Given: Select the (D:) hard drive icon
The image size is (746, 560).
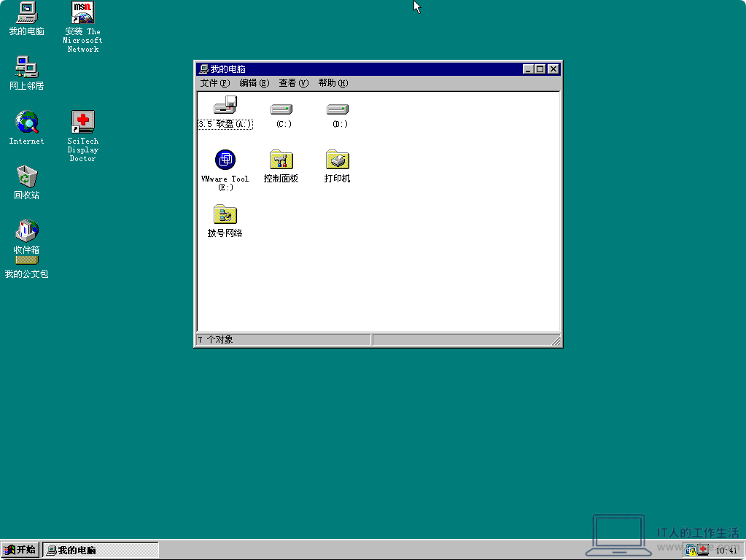Looking at the screenshot, I should (338, 109).
